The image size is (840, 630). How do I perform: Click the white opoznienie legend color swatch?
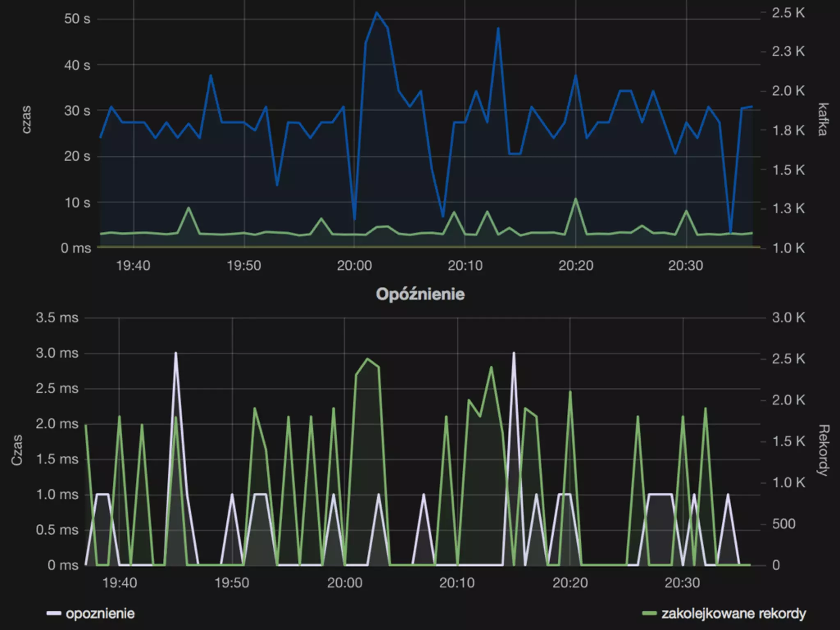coord(54,614)
